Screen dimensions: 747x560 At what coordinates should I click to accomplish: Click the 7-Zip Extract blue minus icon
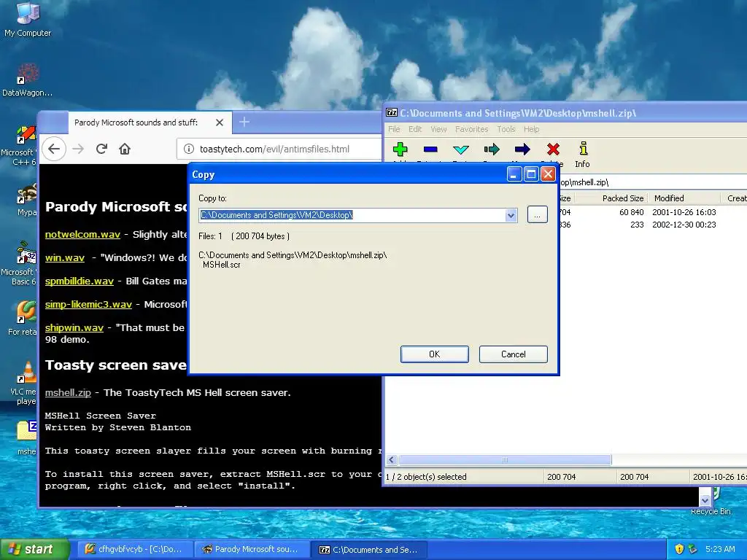tap(430, 149)
